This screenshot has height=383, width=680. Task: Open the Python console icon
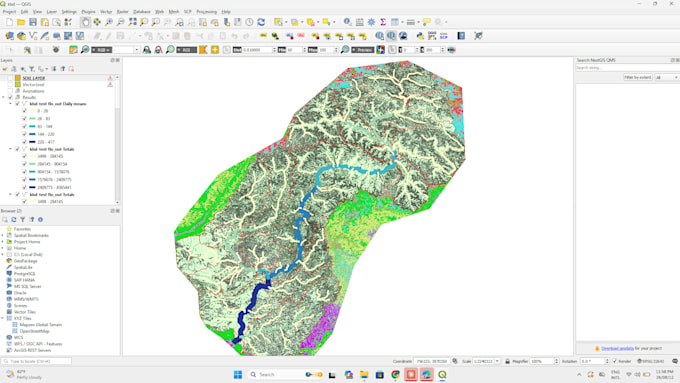tap(420, 36)
